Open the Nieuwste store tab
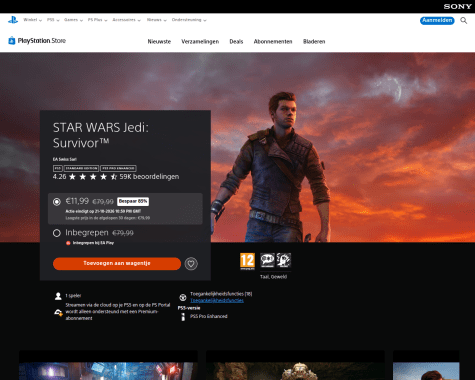The height and width of the screenshot is (380, 475). [x=159, y=42]
